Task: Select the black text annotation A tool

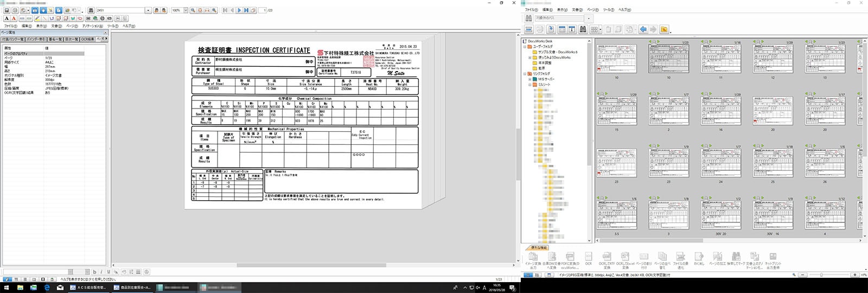Action: (x=7, y=18)
